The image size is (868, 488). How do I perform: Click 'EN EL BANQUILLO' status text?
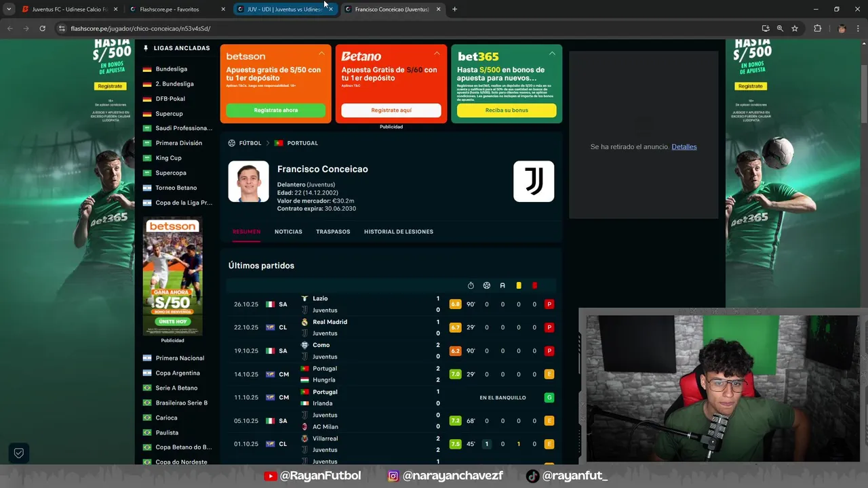[502, 398]
